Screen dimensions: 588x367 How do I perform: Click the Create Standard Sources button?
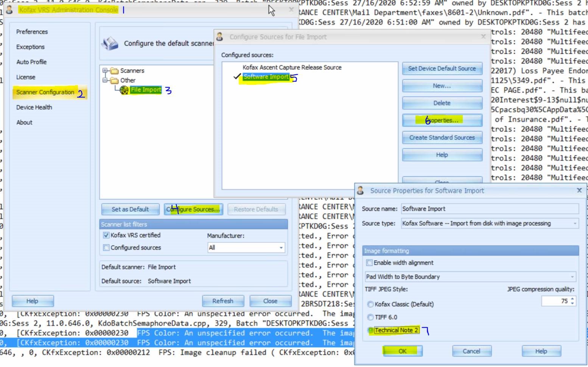click(442, 137)
